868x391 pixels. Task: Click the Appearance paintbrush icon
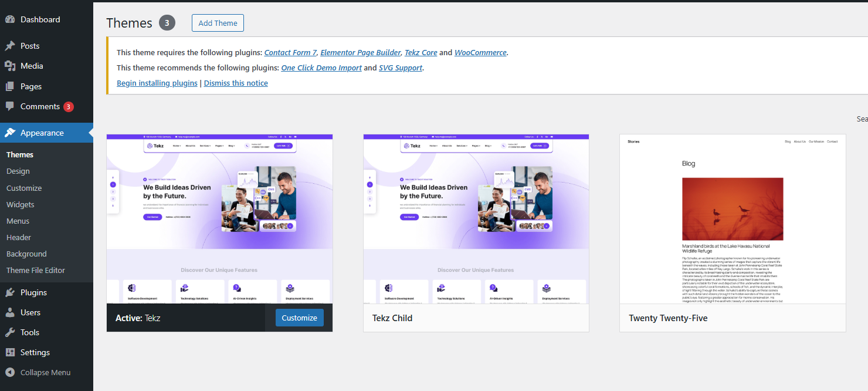pos(10,133)
